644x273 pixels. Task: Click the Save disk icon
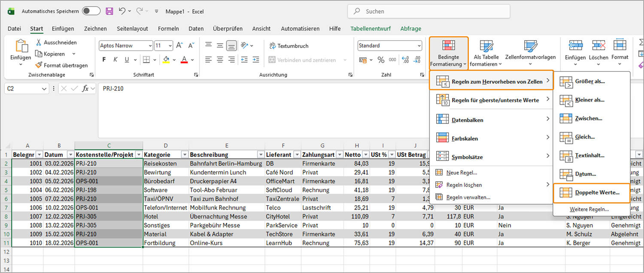pyautogui.click(x=109, y=12)
